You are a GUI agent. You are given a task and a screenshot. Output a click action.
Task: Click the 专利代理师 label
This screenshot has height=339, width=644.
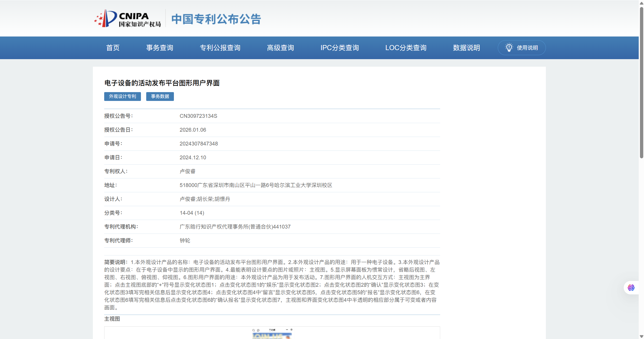[119, 241]
